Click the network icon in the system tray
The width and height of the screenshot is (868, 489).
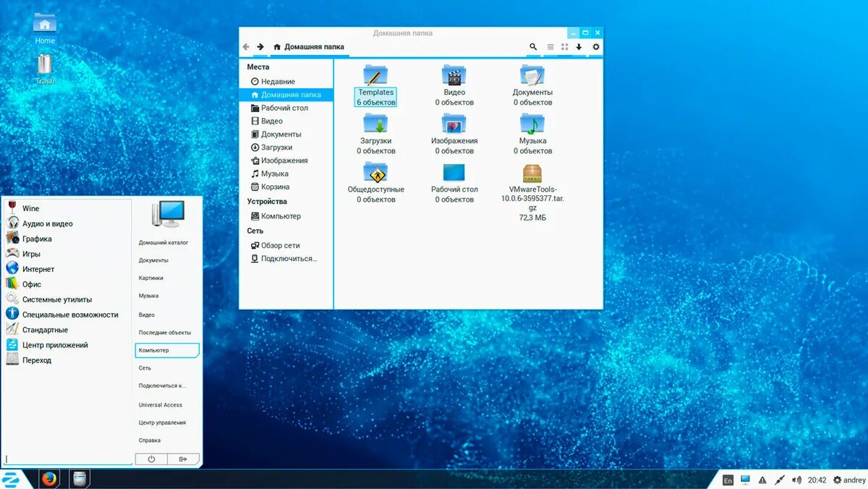tap(744, 479)
